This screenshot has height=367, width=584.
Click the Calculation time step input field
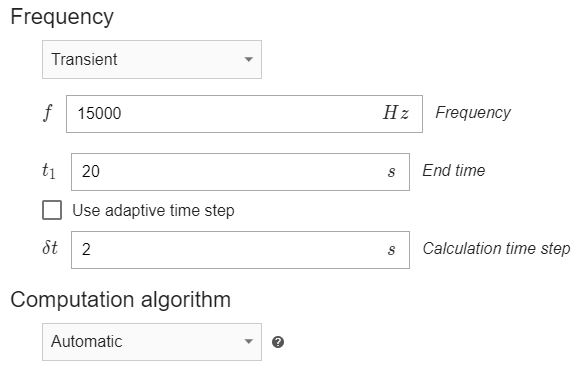pyautogui.click(x=240, y=250)
